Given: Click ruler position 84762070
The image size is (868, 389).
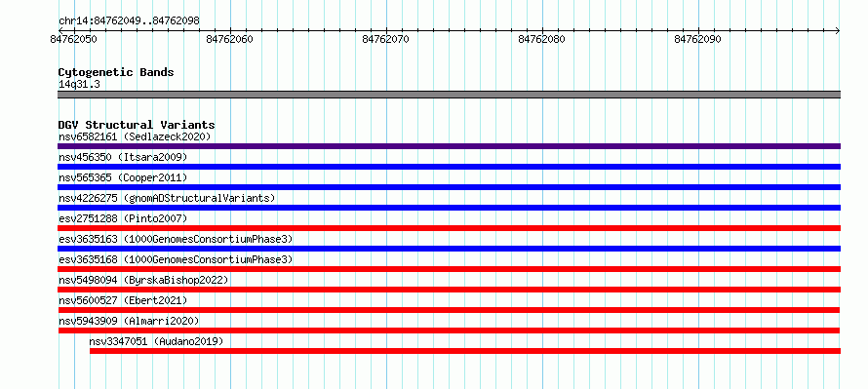Looking at the screenshot, I should [x=386, y=39].
